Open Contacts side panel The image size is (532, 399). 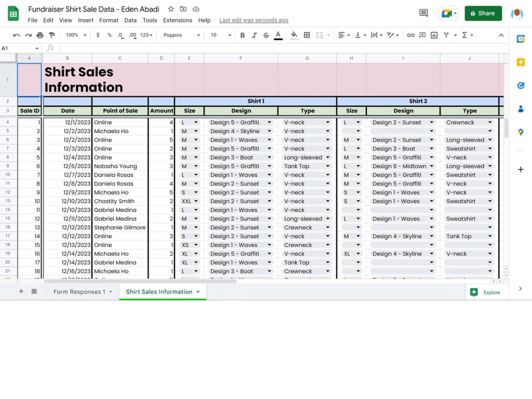520,109
